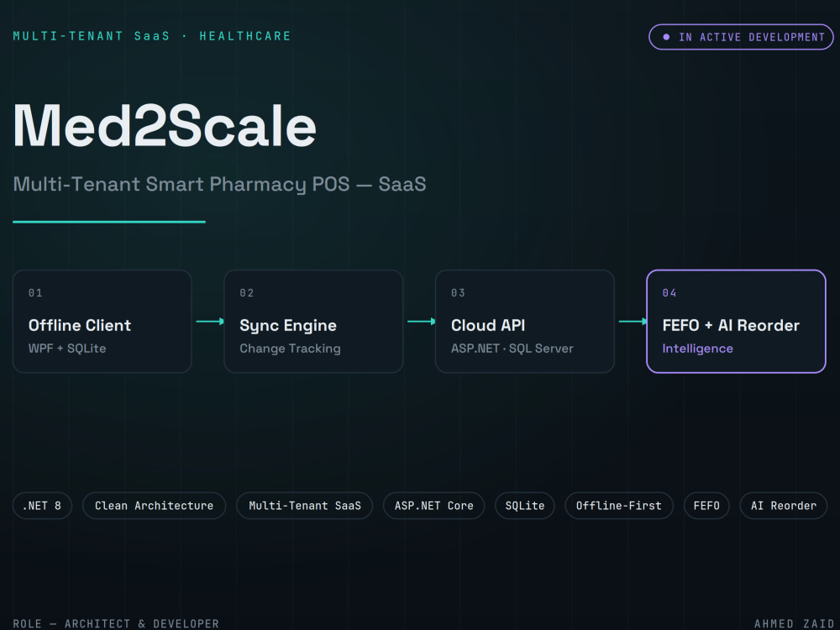This screenshot has width=840, height=630.
Task: Click the Clean Architecture tag
Action: point(155,506)
